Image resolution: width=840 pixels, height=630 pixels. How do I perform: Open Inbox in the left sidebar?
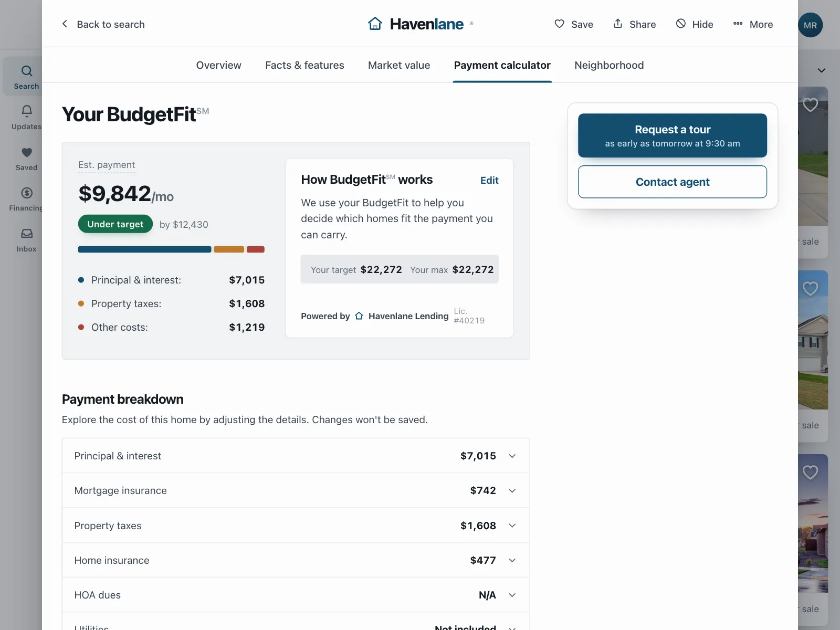pyautogui.click(x=26, y=240)
